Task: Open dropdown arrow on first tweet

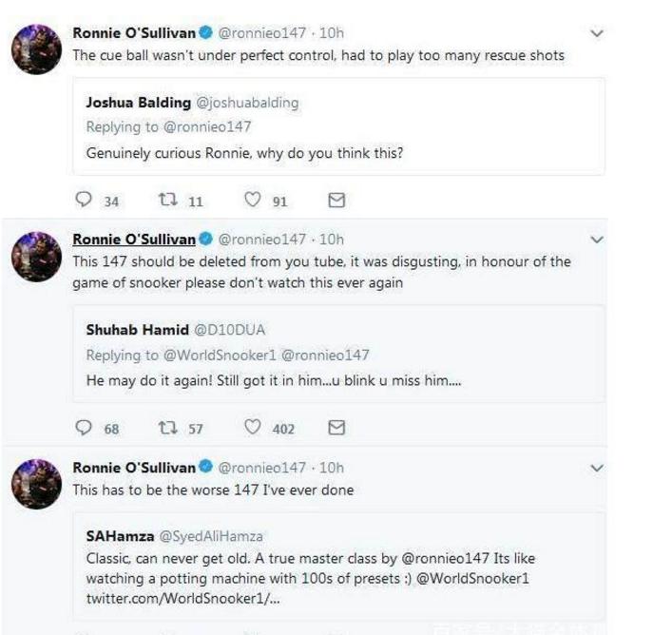Action: [597, 33]
